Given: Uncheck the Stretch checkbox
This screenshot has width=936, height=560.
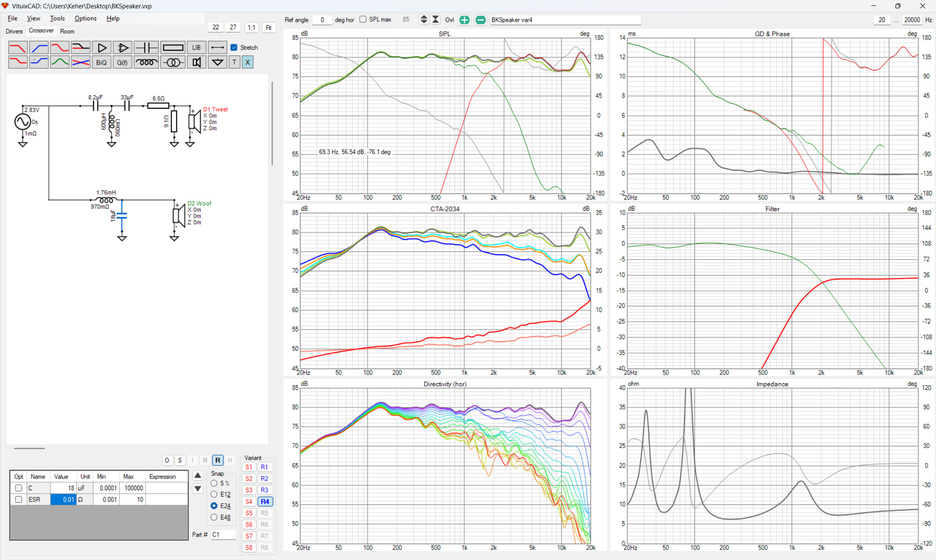Looking at the screenshot, I should click(x=234, y=47).
